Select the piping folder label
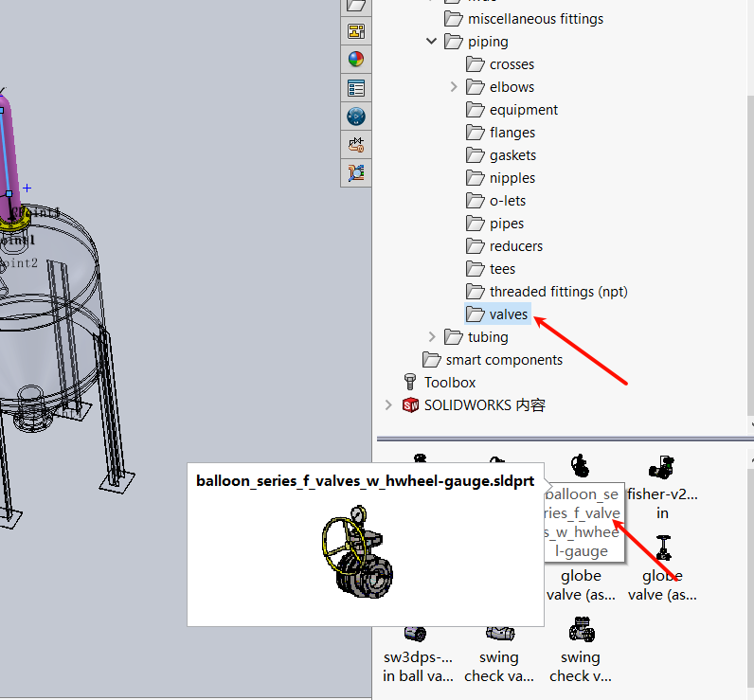 tap(488, 42)
